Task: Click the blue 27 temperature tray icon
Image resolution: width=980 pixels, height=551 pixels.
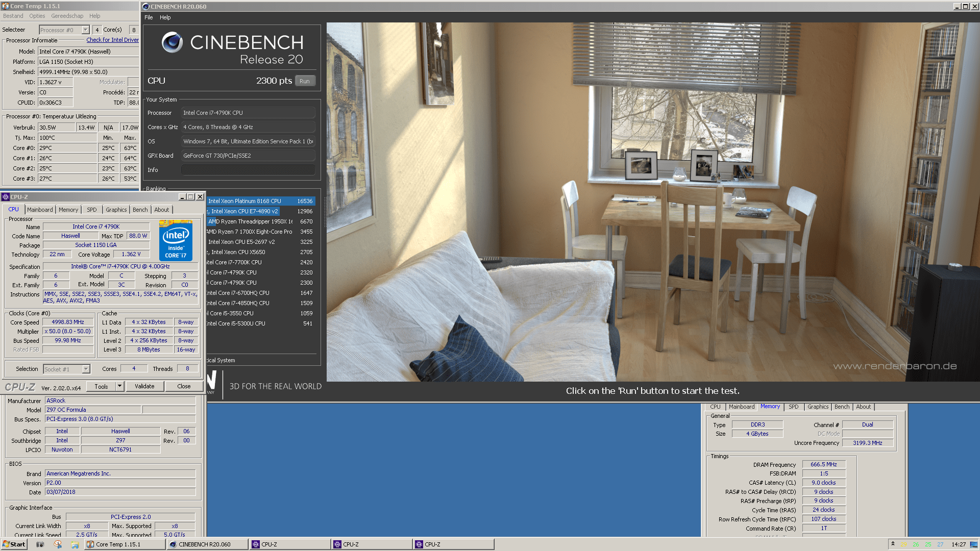Action: (940, 544)
